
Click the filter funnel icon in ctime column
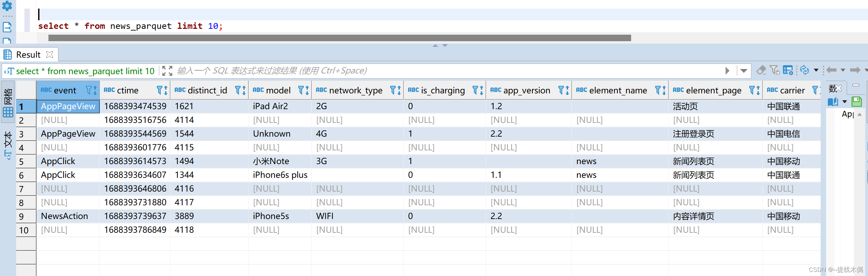click(x=160, y=90)
